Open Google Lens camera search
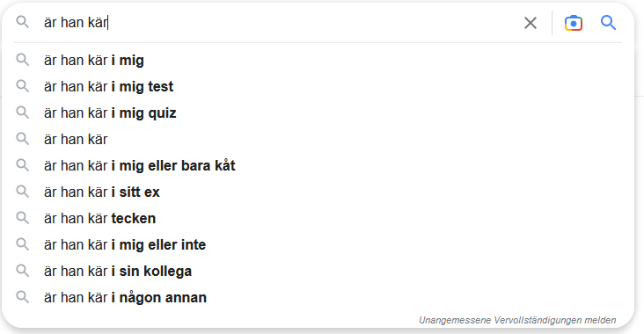This screenshot has height=334, width=644. pos(574,23)
